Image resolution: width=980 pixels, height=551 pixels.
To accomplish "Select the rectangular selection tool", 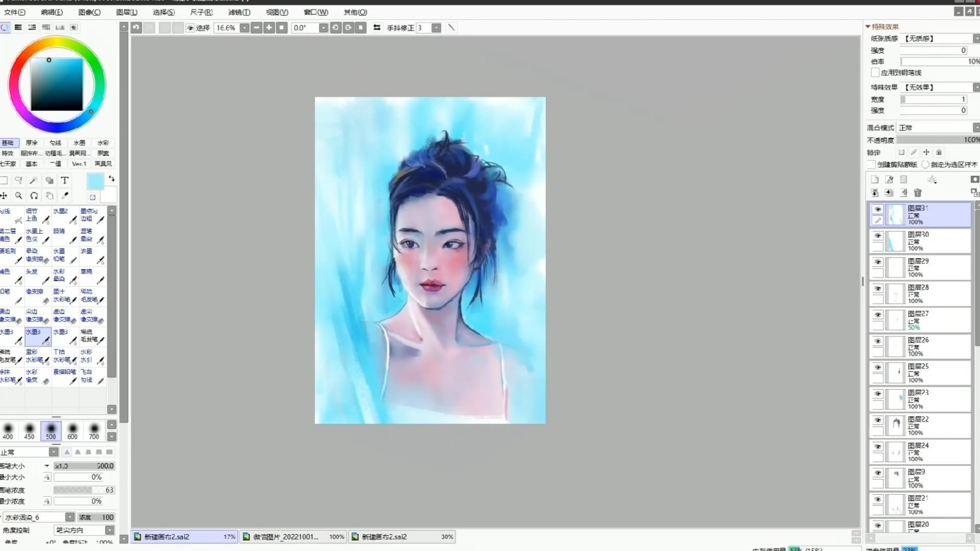I will tap(4, 180).
